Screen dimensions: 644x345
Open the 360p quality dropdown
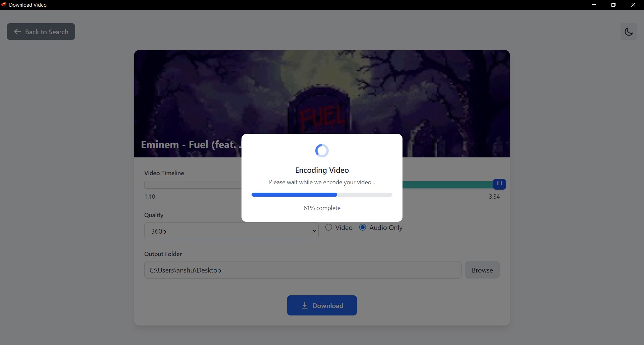coord(231,231)
